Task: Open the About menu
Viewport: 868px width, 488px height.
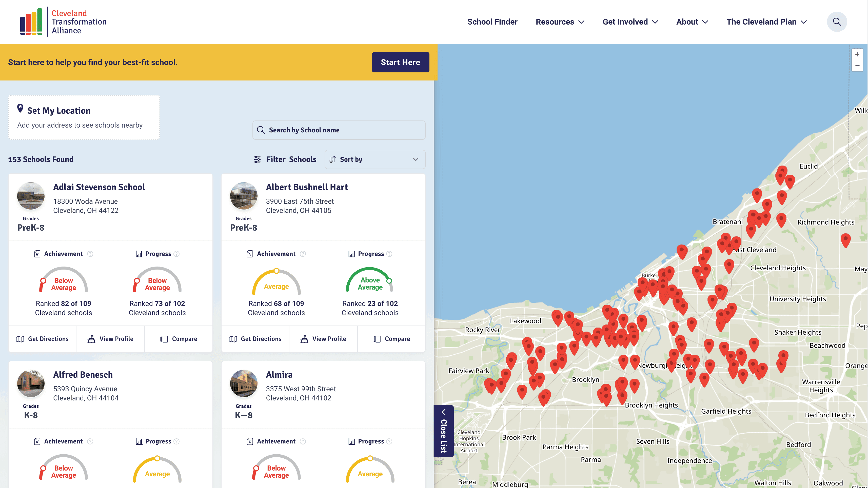Action: [692, 22]
